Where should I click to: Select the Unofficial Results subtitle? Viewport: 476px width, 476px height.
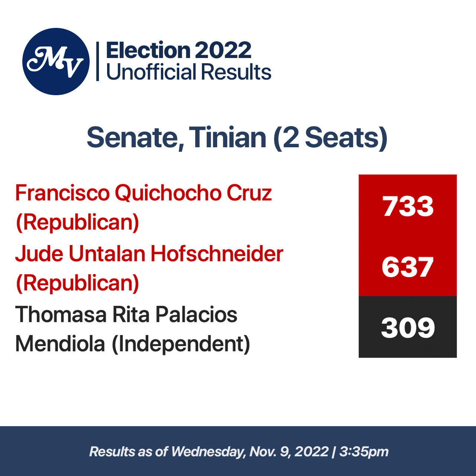(189, 72)
